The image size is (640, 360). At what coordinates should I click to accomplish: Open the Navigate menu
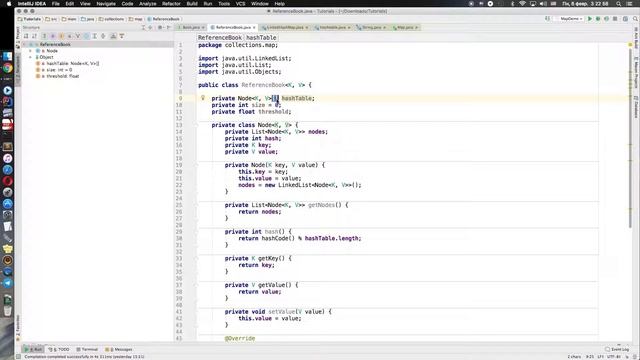click(x=106, y=4)
